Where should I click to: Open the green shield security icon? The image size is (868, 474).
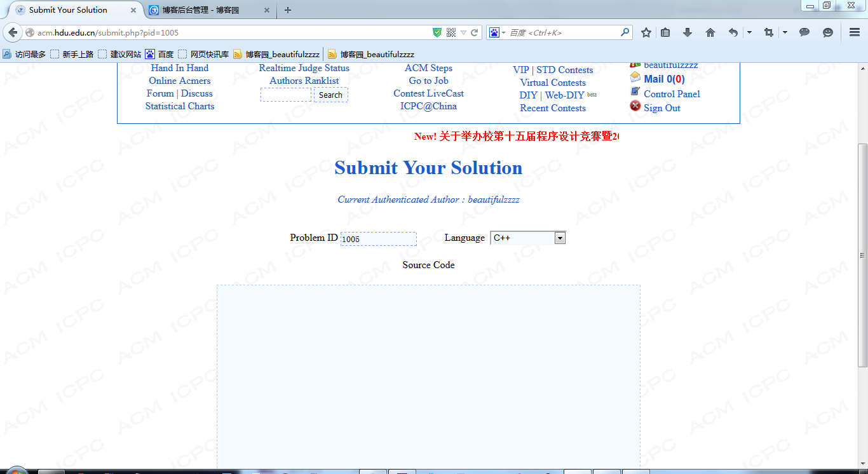(x=437, y=32)
